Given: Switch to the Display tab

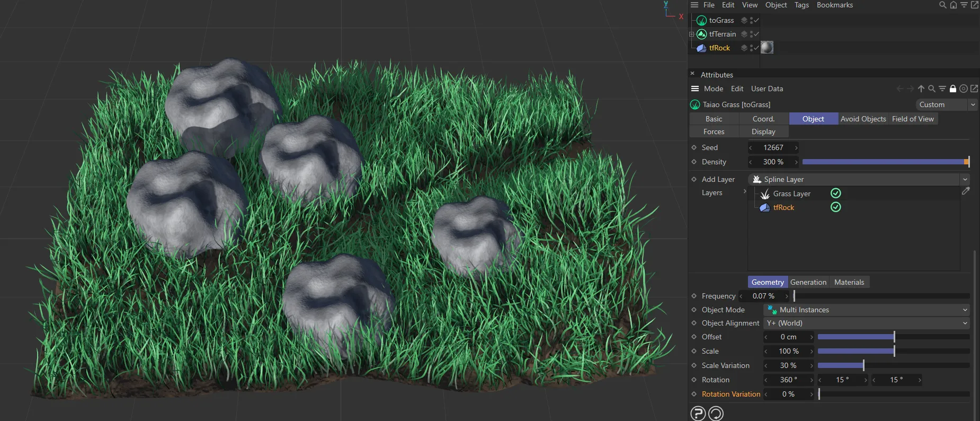Looking at the screenshot, I should pos(763,131).
